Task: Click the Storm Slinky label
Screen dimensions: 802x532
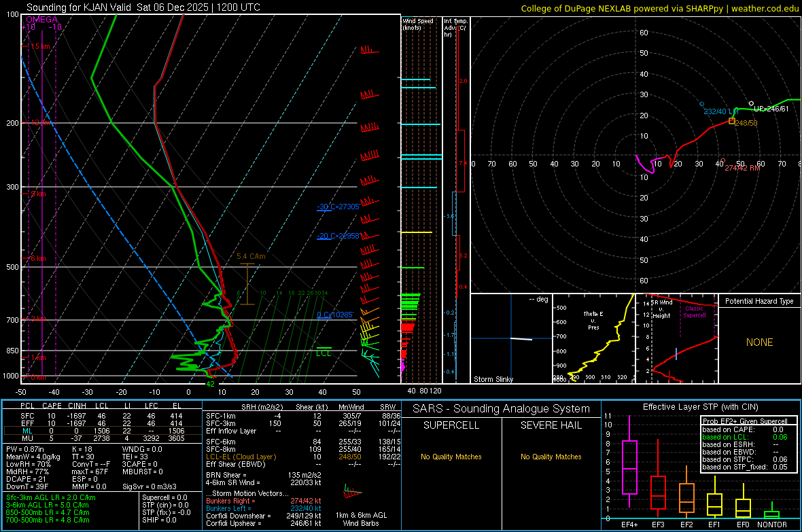Action: point(493,379)
